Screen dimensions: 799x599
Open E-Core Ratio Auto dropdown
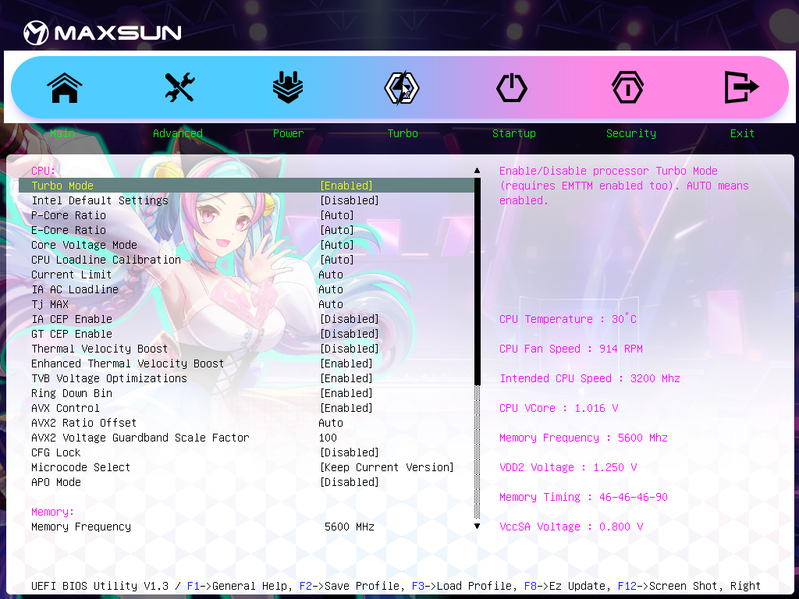click(x=337, y=230)
